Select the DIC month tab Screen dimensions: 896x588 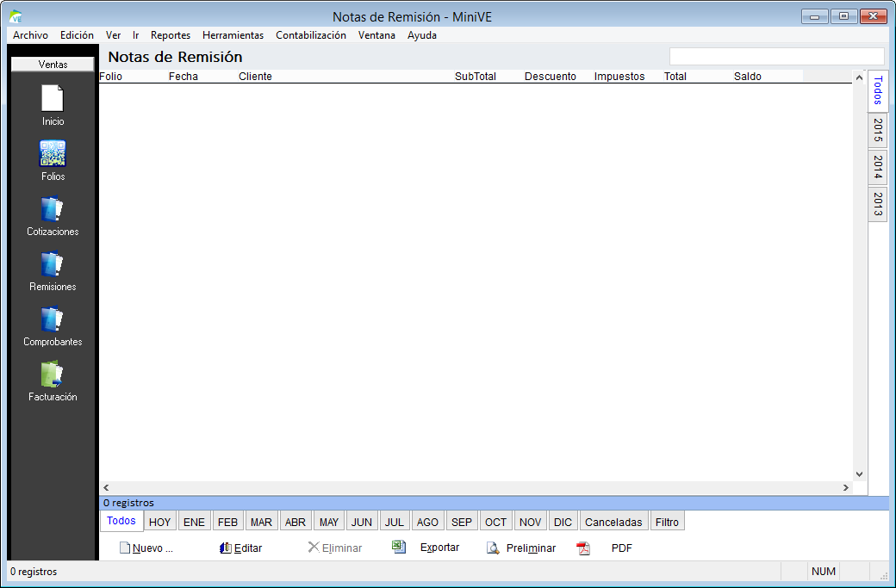[x=563, y=522]
